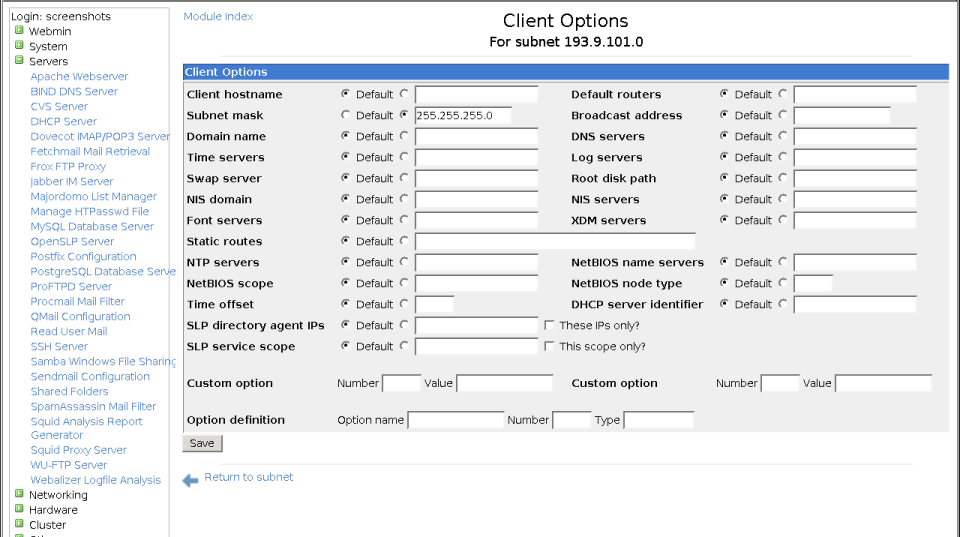
Task: Expand the System category icon
Action: pos(19,45)
